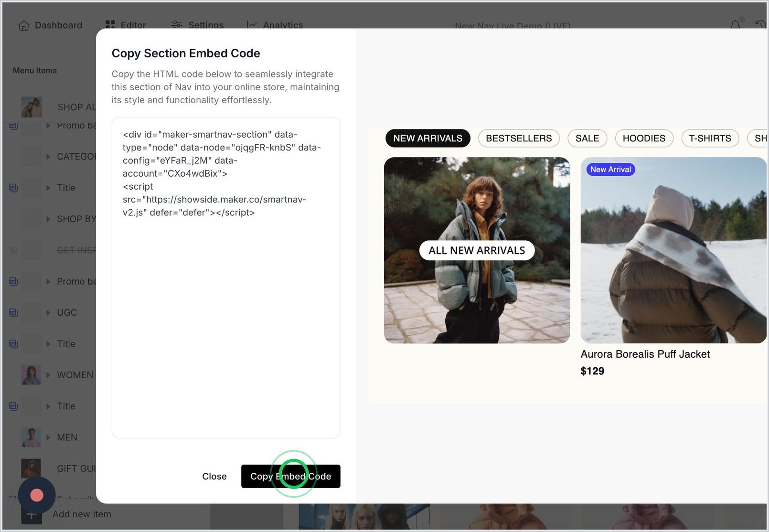
Task: Toggle visibility of hidden GET INSPIRED item
Action: point(13,250)
